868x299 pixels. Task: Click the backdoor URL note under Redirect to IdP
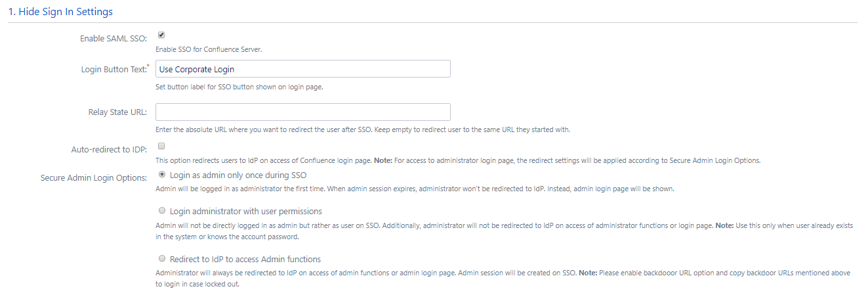503,279
